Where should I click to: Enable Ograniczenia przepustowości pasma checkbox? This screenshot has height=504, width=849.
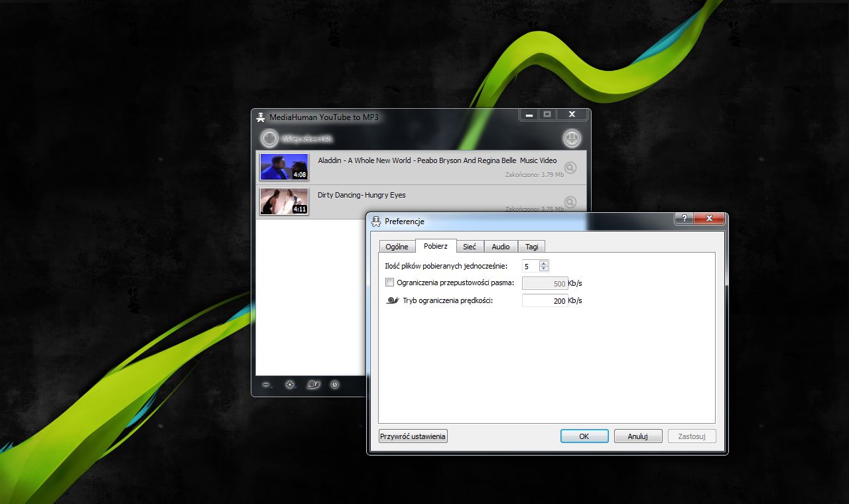click(x=389, y=283)
